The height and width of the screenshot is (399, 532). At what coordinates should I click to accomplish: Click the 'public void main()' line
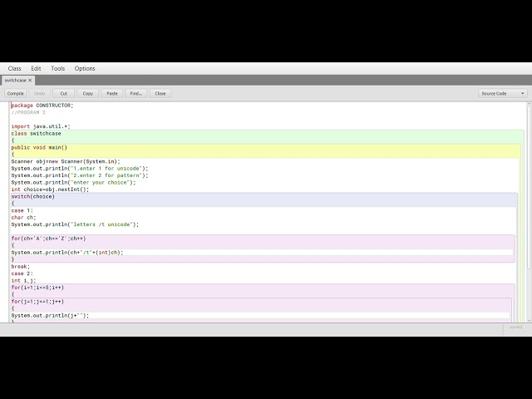pyautogui.click(x=39, y=148)
